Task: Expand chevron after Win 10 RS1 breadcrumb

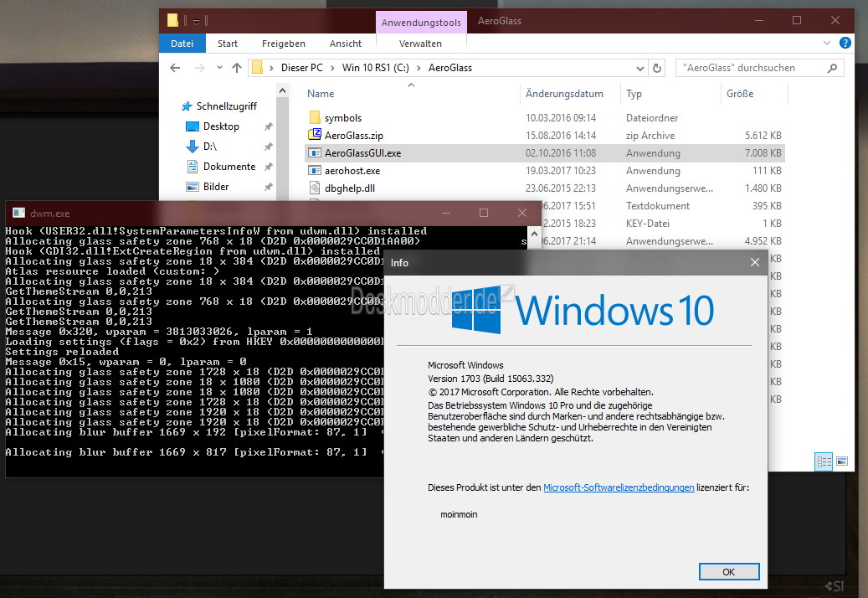Action: [419, 68]
